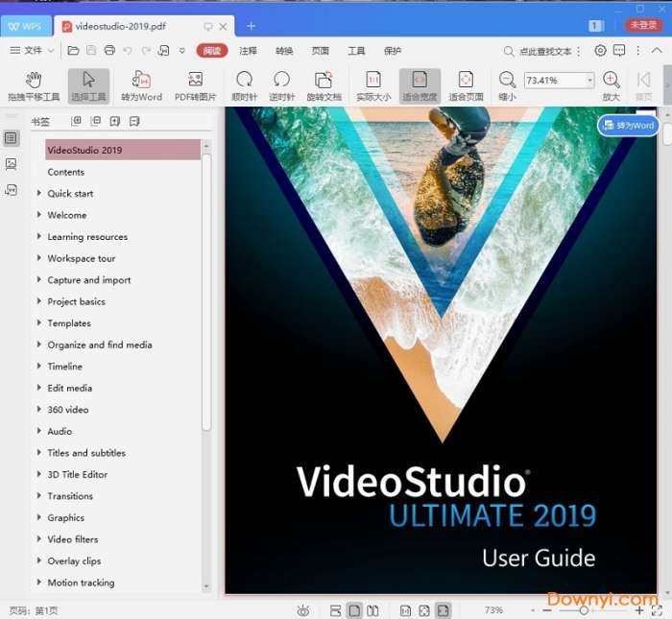Click the 转为Word convert toolbar icon
Viewport: 672px width, 619px height.
tap(141, 85)
